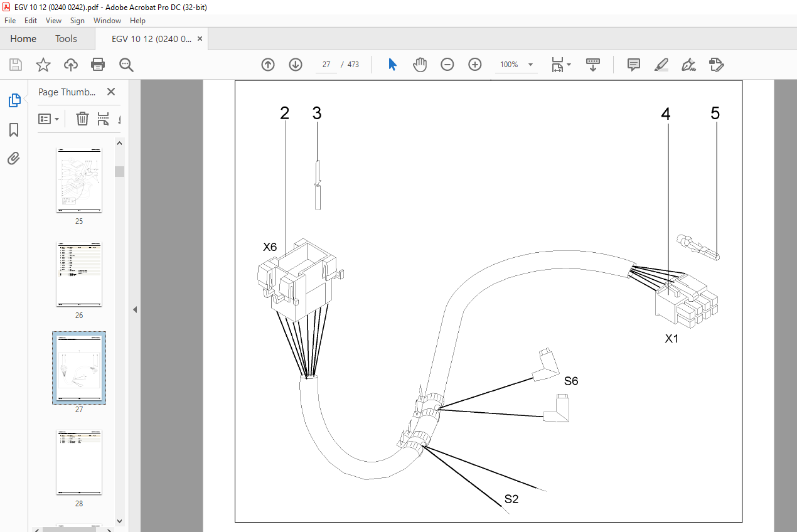
Task: Open the Edit menu
Action: (x=31, y=21)
